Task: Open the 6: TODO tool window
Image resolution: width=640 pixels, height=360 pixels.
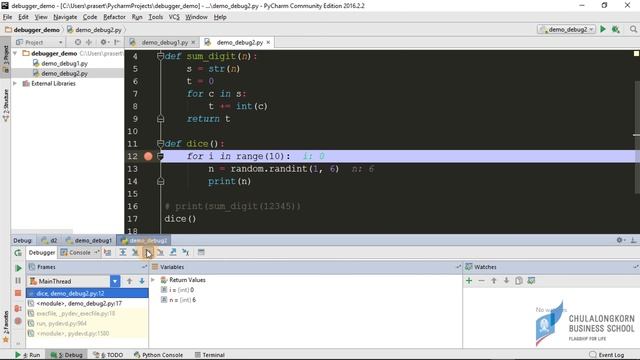Action: tap(108, 355)
